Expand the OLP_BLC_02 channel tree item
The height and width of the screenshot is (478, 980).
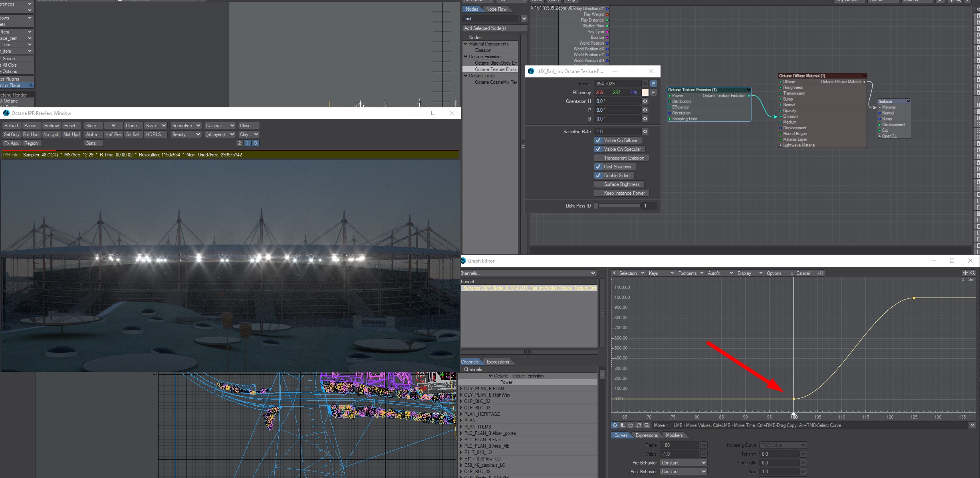pyautogui.click(x=461, y=401)
